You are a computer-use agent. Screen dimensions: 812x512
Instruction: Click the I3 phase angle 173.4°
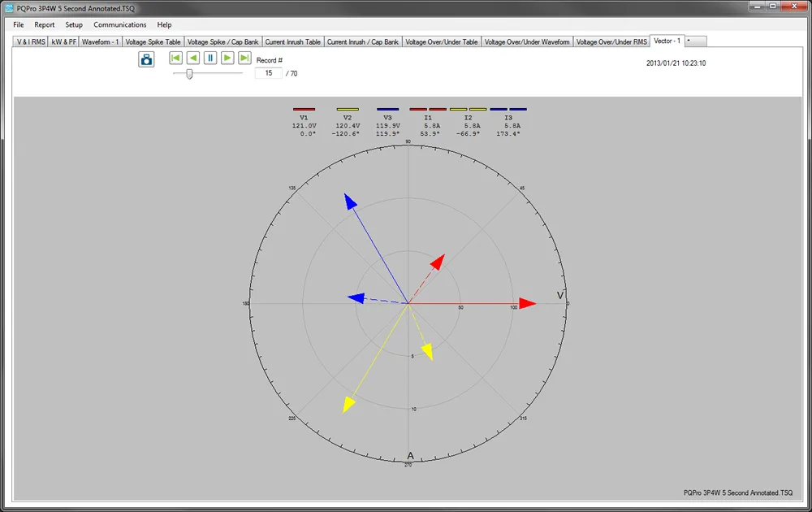pyautogui.click(x=508, y=134)
